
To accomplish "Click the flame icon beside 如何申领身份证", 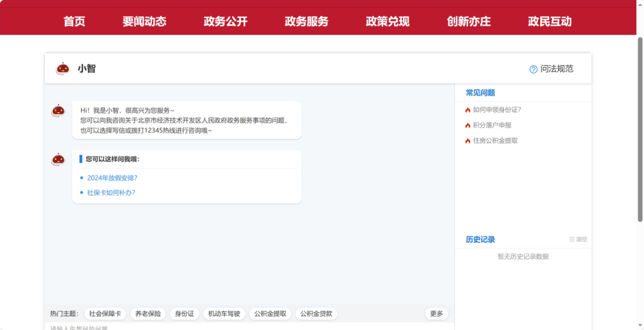I will coord(467,110).
